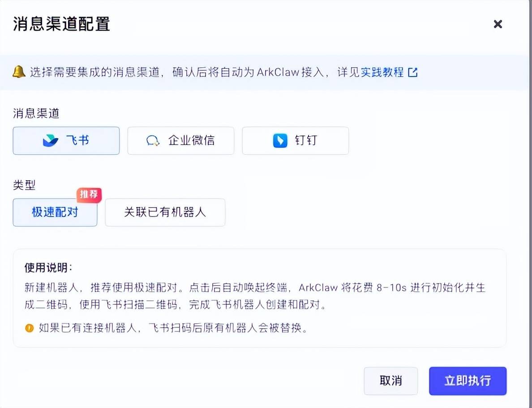This screenshot has height=408, width=532.
Task: Click the 类型 section label
Action: (x=24, y=185)
